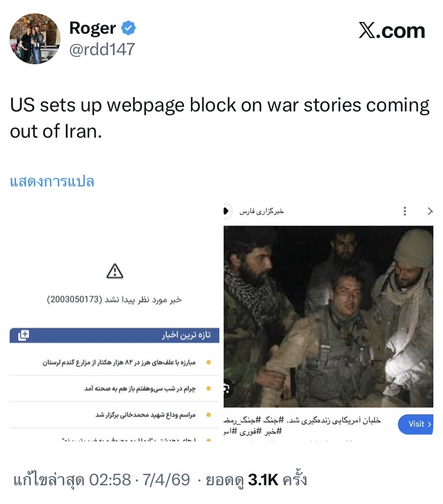This screenshot has width=443, height=504.
Task: Click the round source logo icon above the photo
Action: [x=227, y=211]
